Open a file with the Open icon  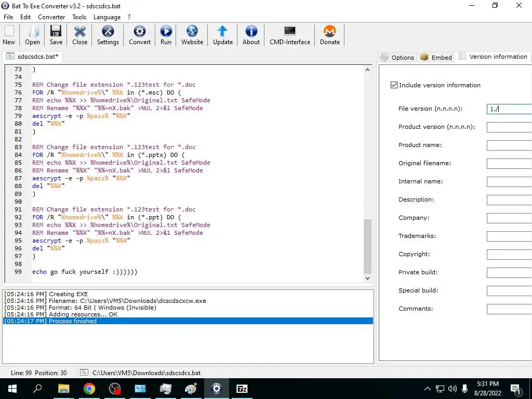[32, 35]
